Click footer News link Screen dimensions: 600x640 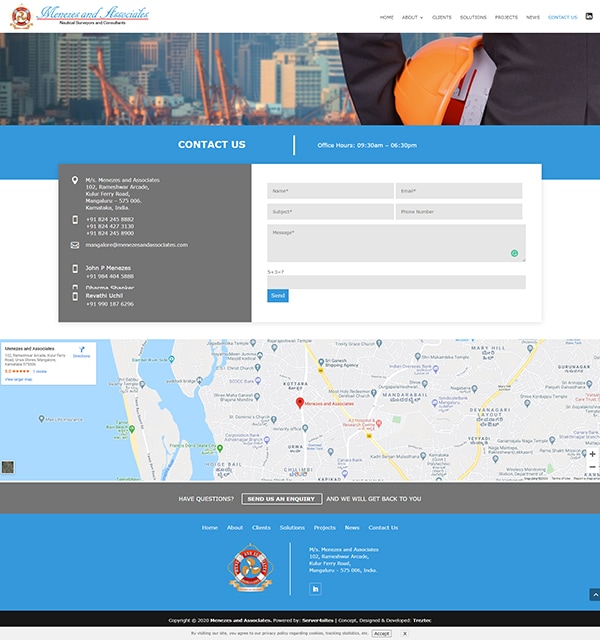pos(352,527)
